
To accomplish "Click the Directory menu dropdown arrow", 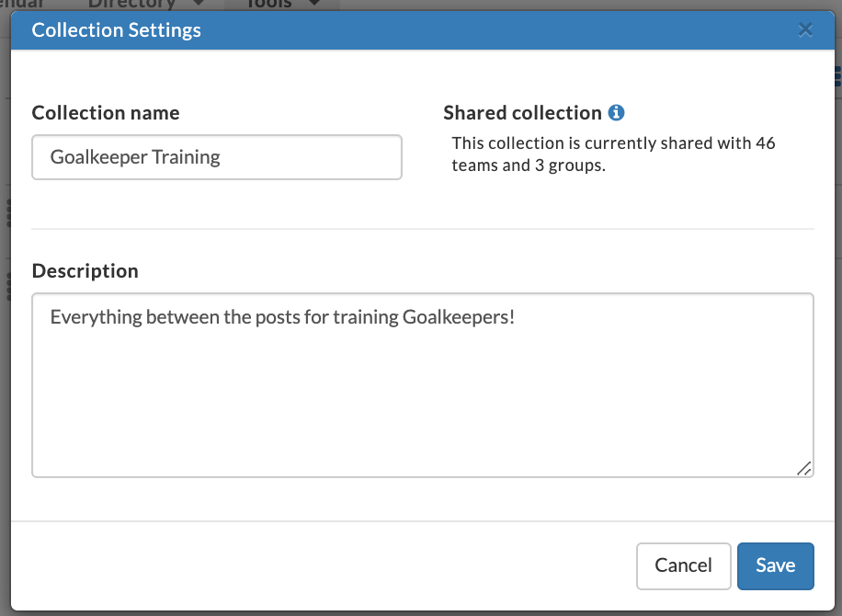I will pos(199,4).
